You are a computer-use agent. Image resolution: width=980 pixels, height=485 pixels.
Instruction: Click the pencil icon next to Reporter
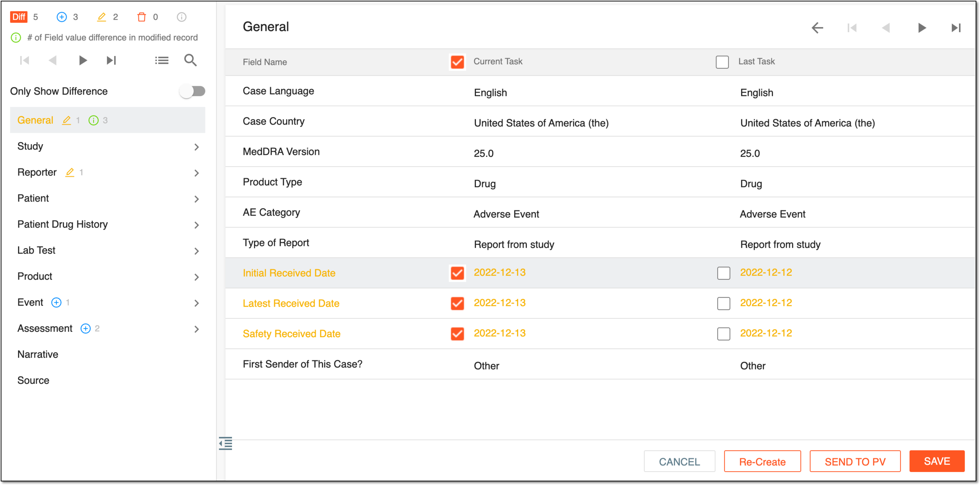coord(70,173)
